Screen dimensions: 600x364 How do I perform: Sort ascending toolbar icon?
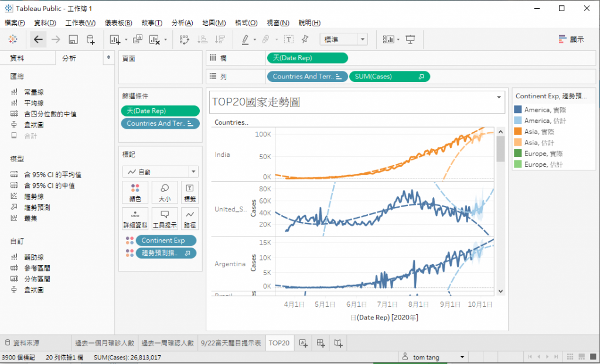202,39
